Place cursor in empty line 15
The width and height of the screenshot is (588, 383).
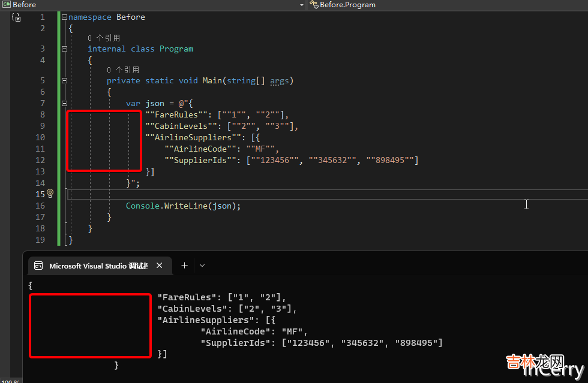coord(300,194)
